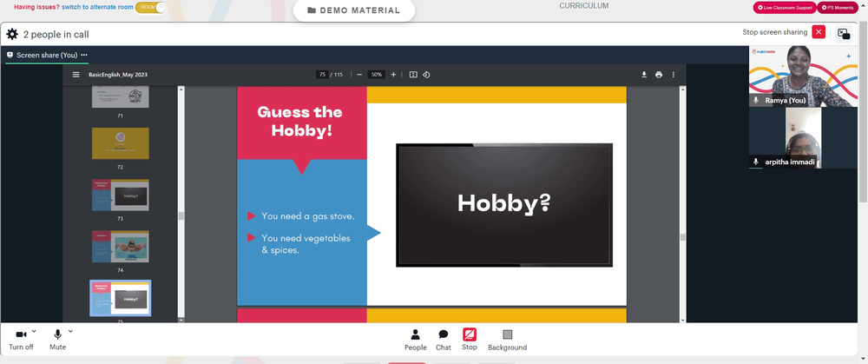This screenshot has height=364, width=868.
Task: Open the Chat panel
Action: pos(444,341)
